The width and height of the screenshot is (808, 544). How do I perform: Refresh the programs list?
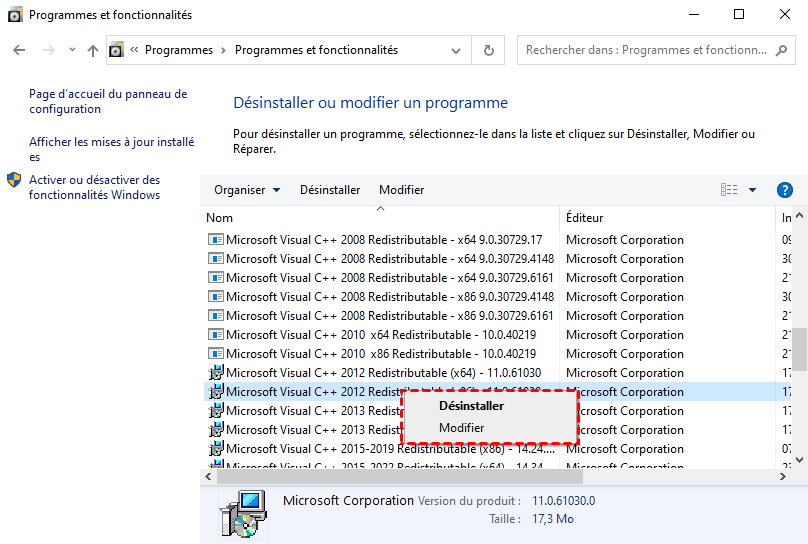(x=489, y=50)
